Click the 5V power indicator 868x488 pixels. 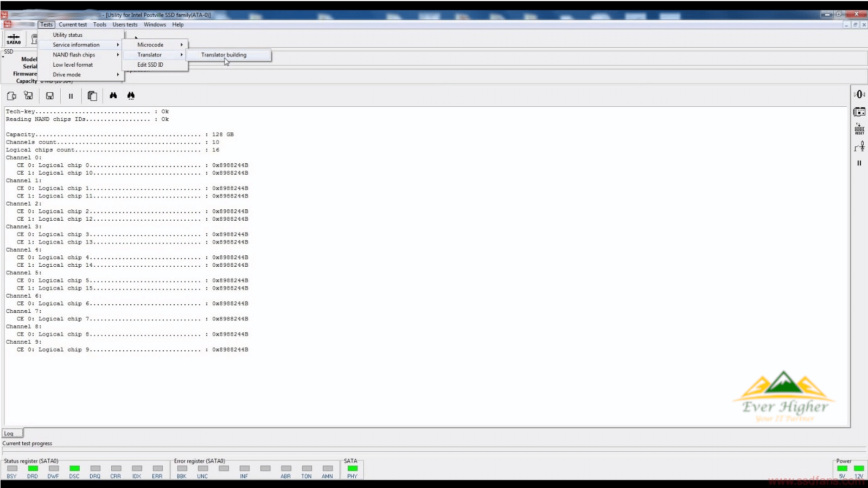click(x=842, y=468)
